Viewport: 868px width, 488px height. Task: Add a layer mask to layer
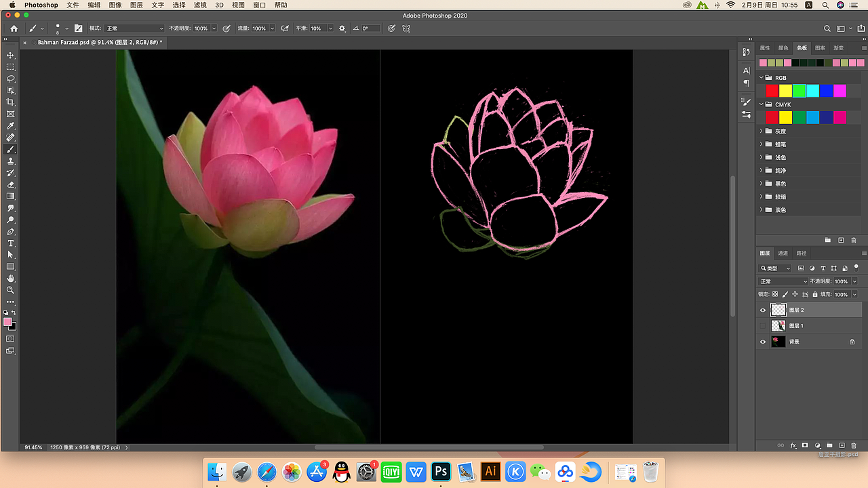[x=805, y=445]
